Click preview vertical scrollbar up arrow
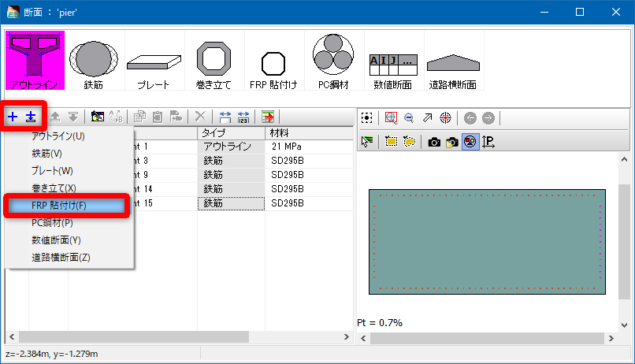The height and width of the screenshot is (364, 635). click(625, 159)
